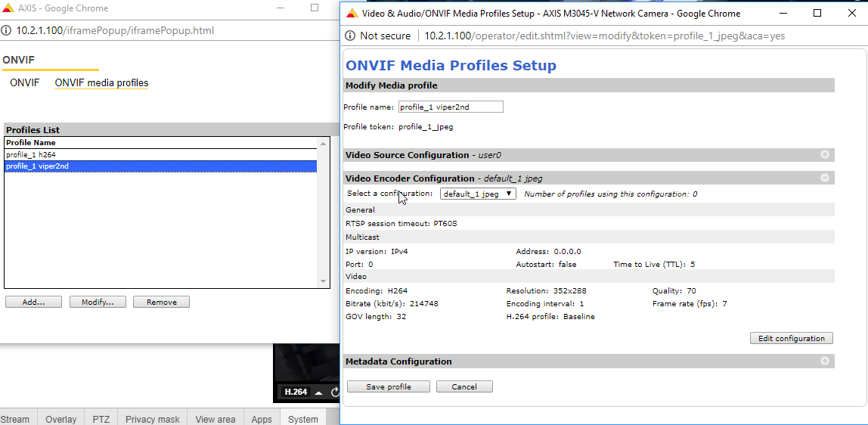Click the RTSP session timeout PT60S text
Image resolution: width=868 pixels, height=425 pixels.
tap(401, 224)
